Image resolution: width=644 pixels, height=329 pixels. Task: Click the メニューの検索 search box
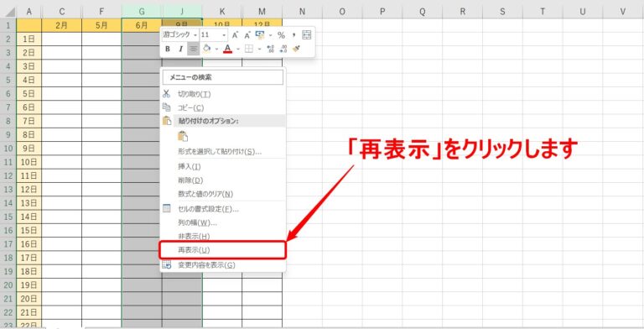coord(222,77)
